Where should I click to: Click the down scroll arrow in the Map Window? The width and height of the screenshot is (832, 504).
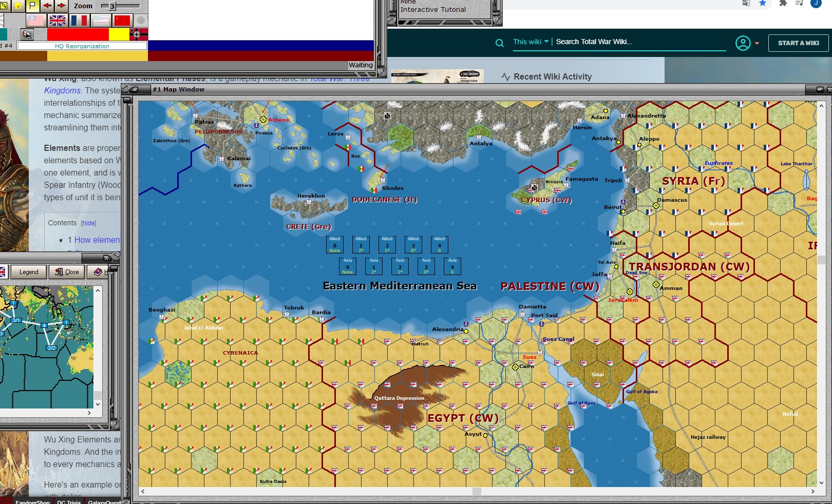[821, 482]
